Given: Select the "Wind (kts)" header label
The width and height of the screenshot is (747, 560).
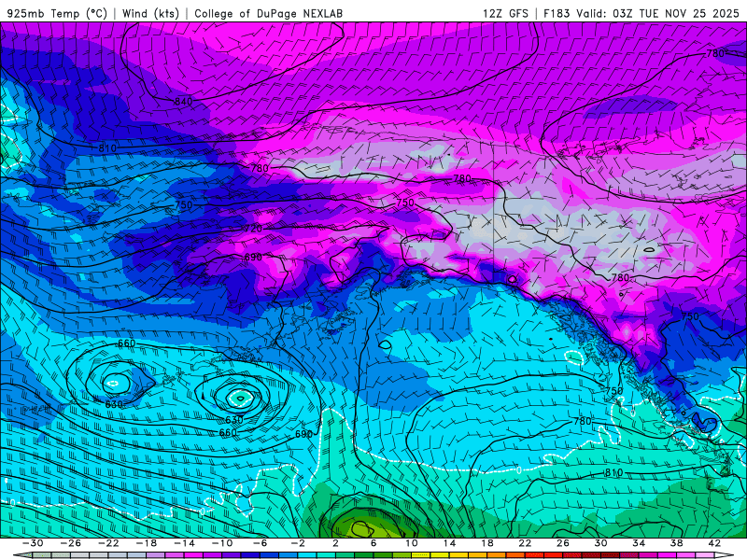Looking at the screenshot, I should pyautogui.click(x=150, y=13).
